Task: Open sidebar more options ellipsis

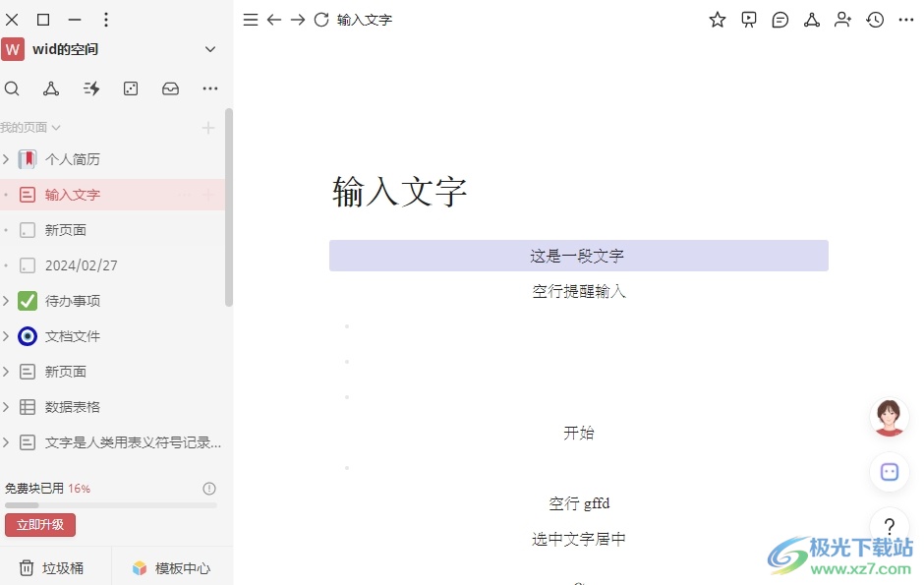Action: [209, 88]
